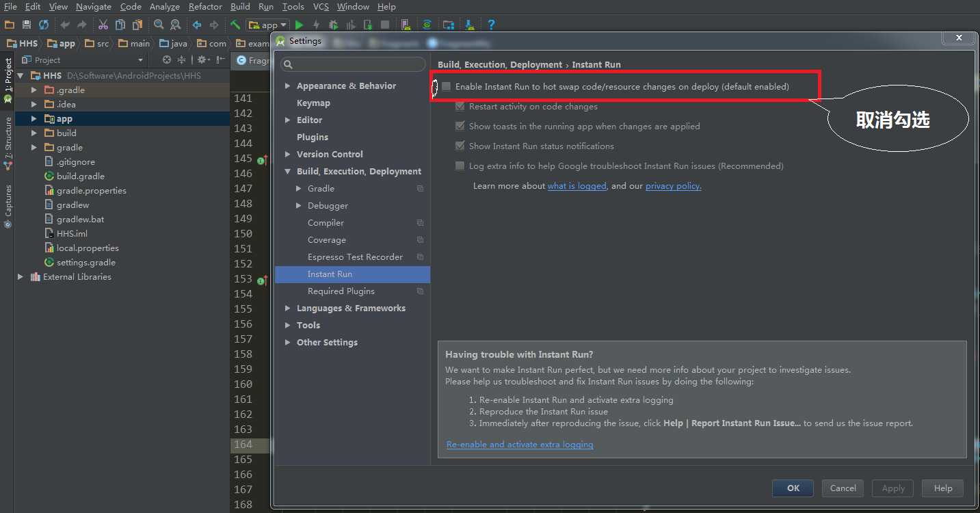980x513 pixels.
Task: Click the Redo arrow icon
Action: pos(82,25)
